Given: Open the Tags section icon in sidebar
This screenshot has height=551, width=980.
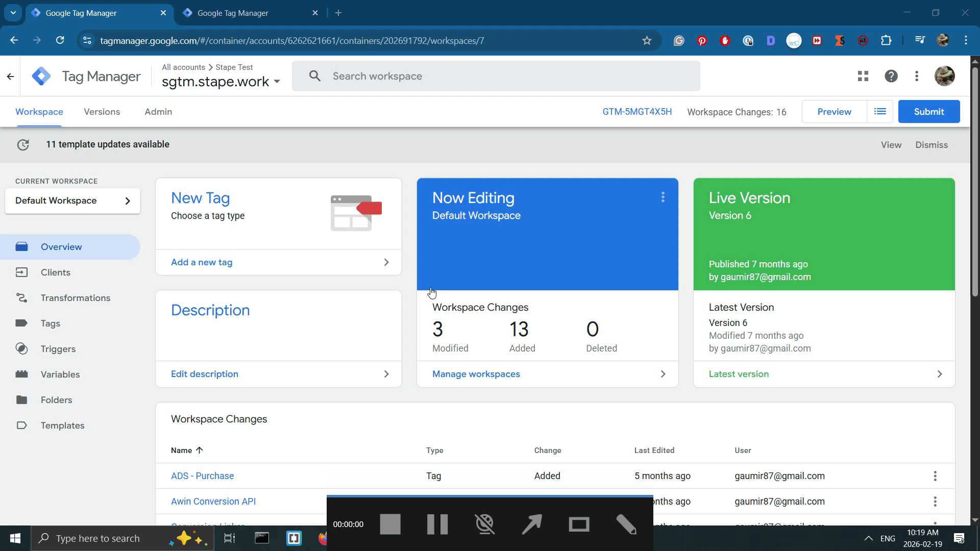Looking at the screenshot, I should pos(22,323).
